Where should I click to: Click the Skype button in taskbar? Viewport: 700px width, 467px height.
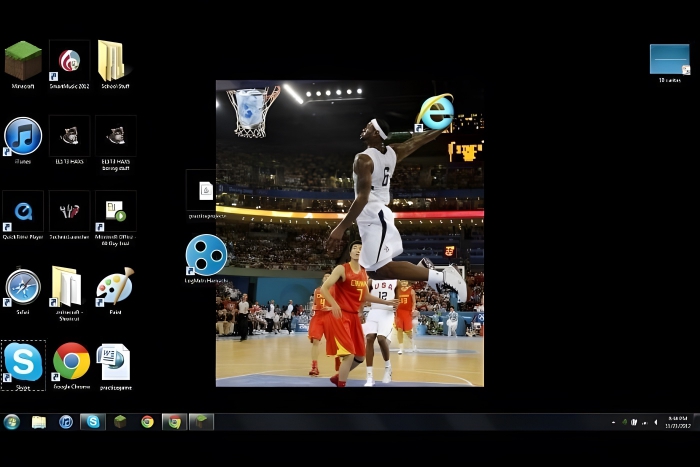[93, 422]
